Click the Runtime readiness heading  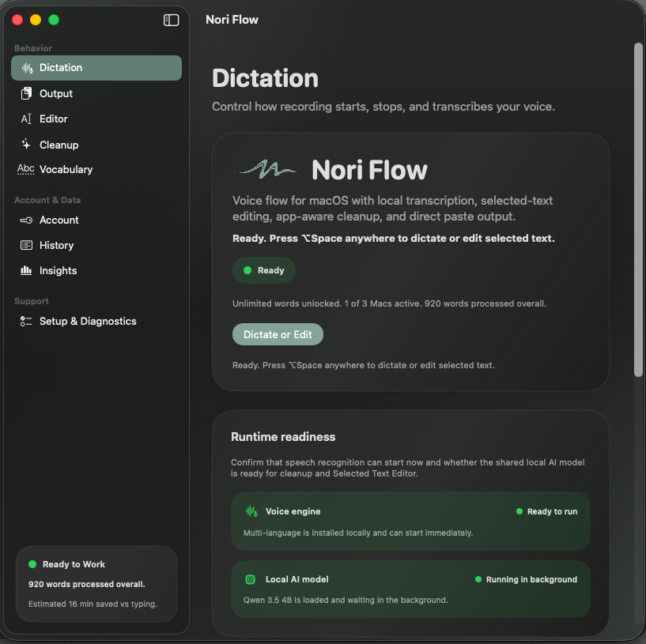283,437
